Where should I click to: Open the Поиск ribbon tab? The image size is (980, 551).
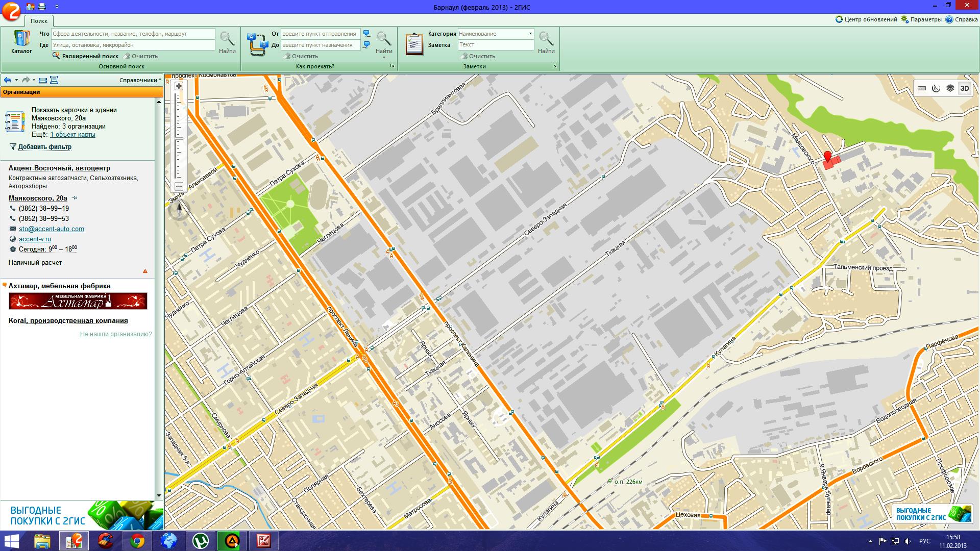click(39, 21)
